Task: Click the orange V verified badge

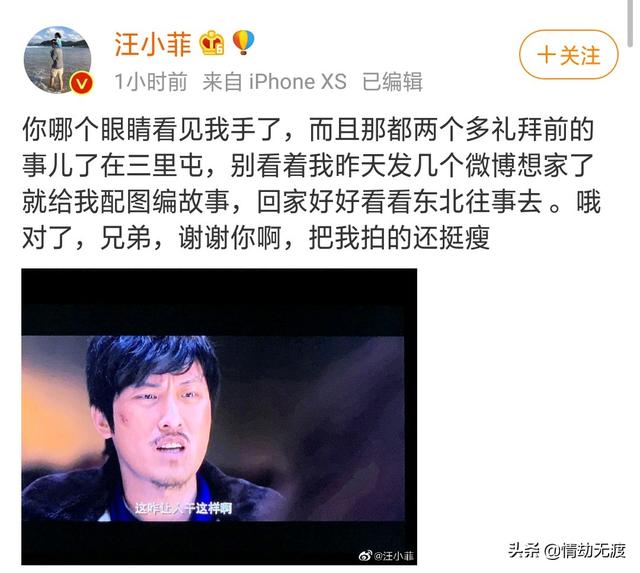Action: pyautogui.click(x=81, y=84)
